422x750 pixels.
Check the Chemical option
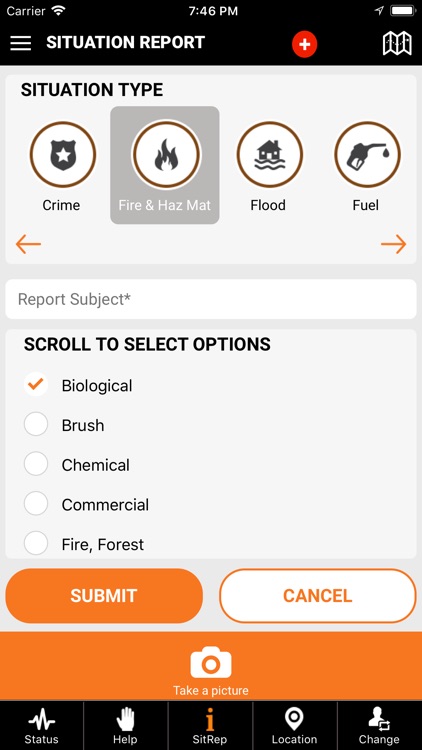[x=36, y=463]
